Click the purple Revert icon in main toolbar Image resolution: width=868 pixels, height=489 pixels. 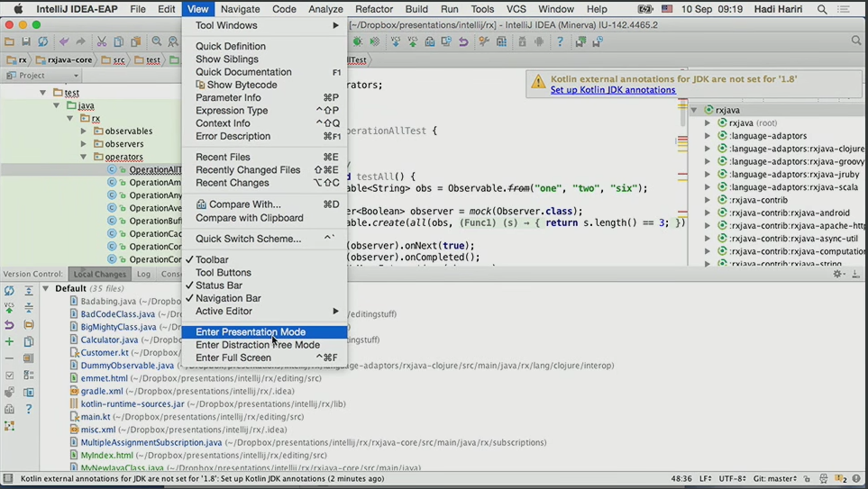click(x=463, y=41)
